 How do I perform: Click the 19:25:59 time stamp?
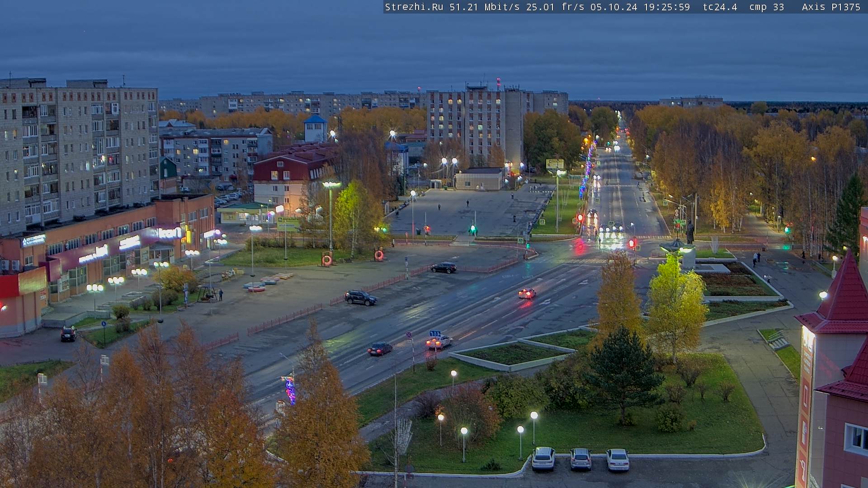coord(667,7)
